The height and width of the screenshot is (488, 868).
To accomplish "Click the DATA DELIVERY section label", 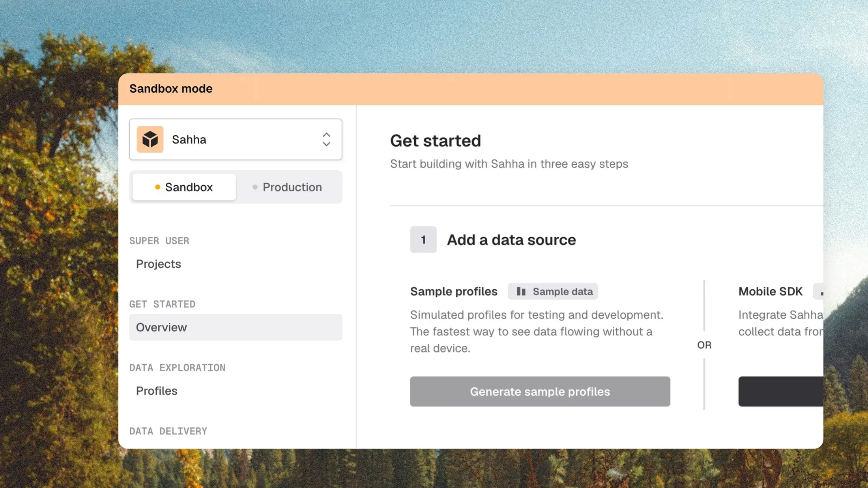I will pyautogui.click(x=168, y=431).
